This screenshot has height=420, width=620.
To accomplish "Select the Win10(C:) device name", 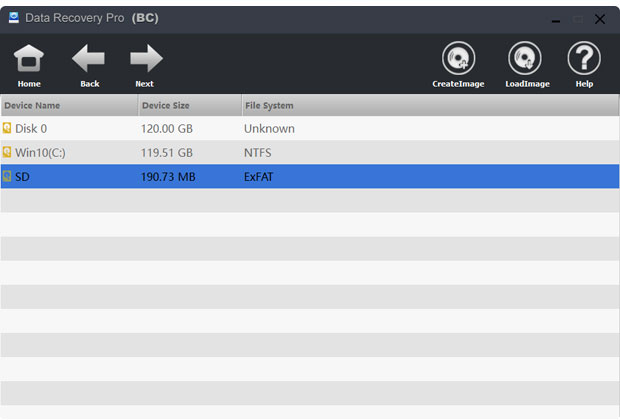I will point(40,153).
